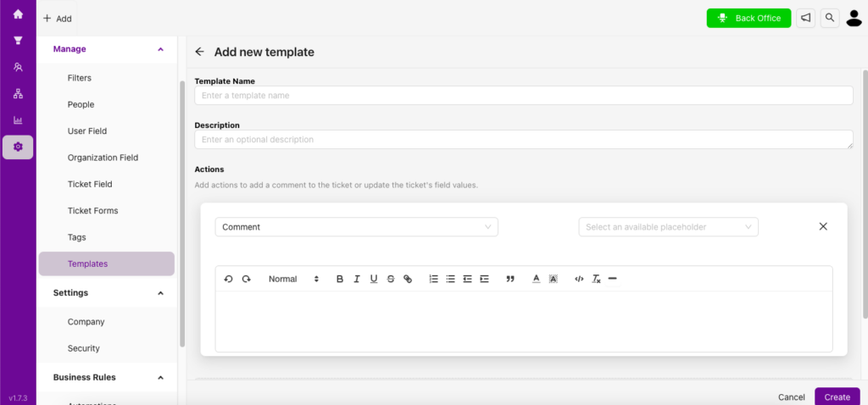The image size is (868, 405).
Task: Open the funnel filter icon in sidebar
Action: pyautogui.click(x=18, y=41)
